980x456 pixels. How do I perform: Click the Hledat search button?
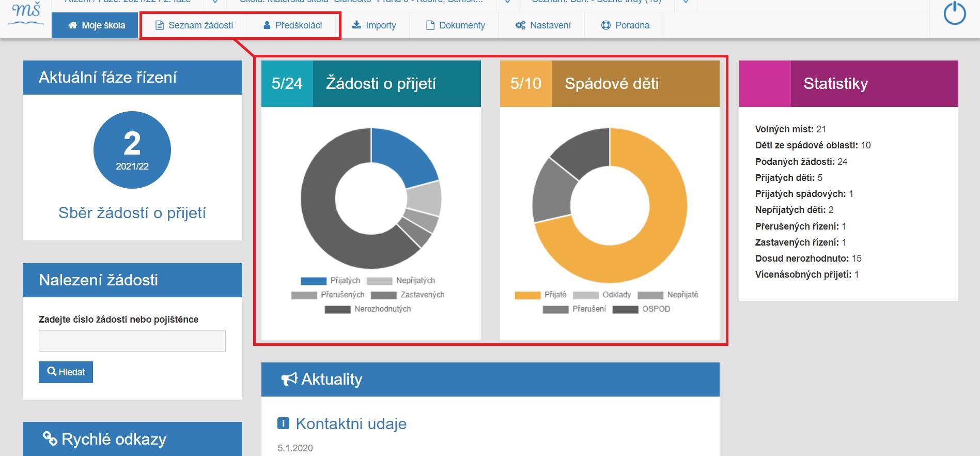(66, 372)
